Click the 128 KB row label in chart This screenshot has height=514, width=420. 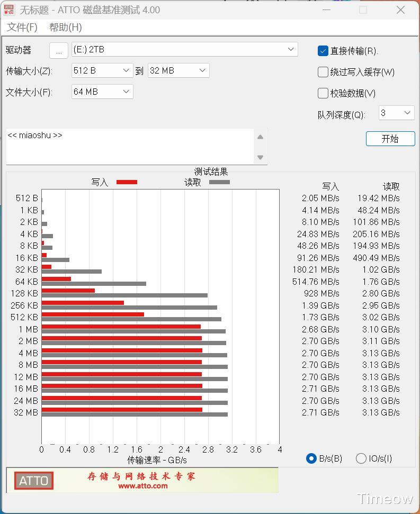click(24, 293)
